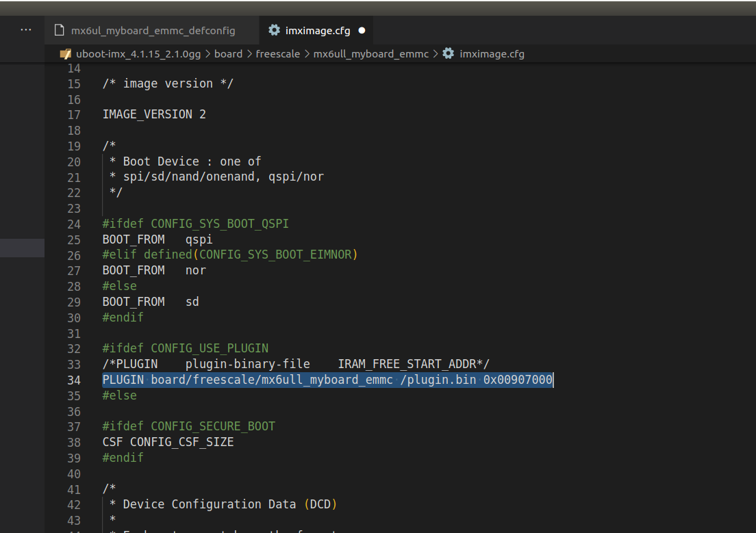The image size is (756, 533).
Task: Click the '#endif' on line 39
Action: coord(123,457)
